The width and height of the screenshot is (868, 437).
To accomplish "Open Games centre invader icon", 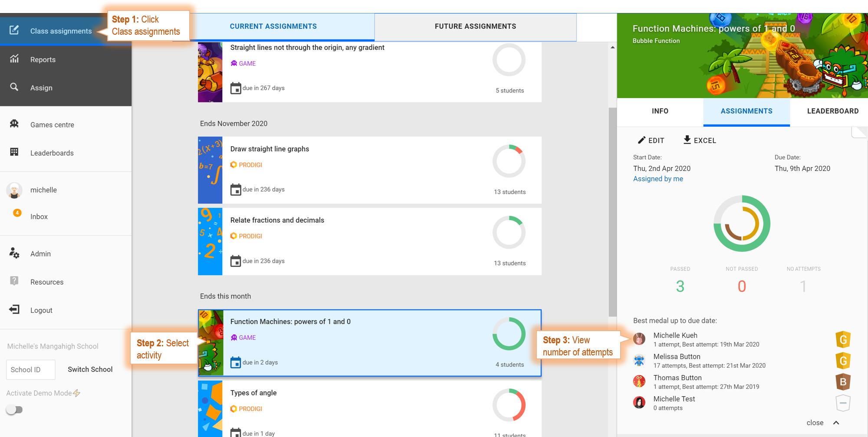I will coord(14,124).
